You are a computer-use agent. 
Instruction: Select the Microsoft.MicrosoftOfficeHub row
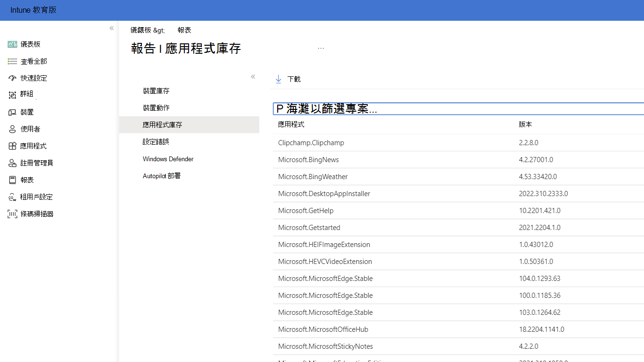point(459,329)
